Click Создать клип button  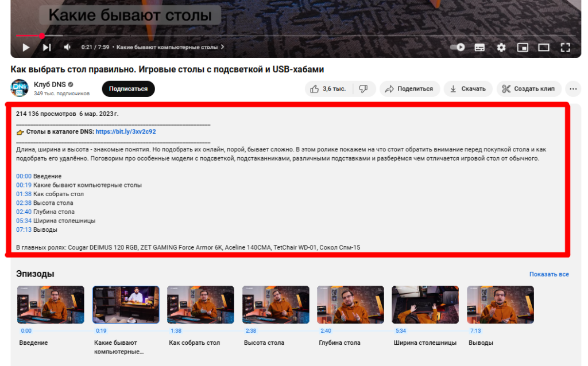click(529, 89)
